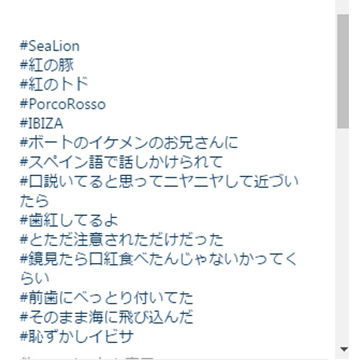The width and height of the screenshot is (360, 360).
Task: Click the scrollbar down arrow
Action: pos(343,349)
